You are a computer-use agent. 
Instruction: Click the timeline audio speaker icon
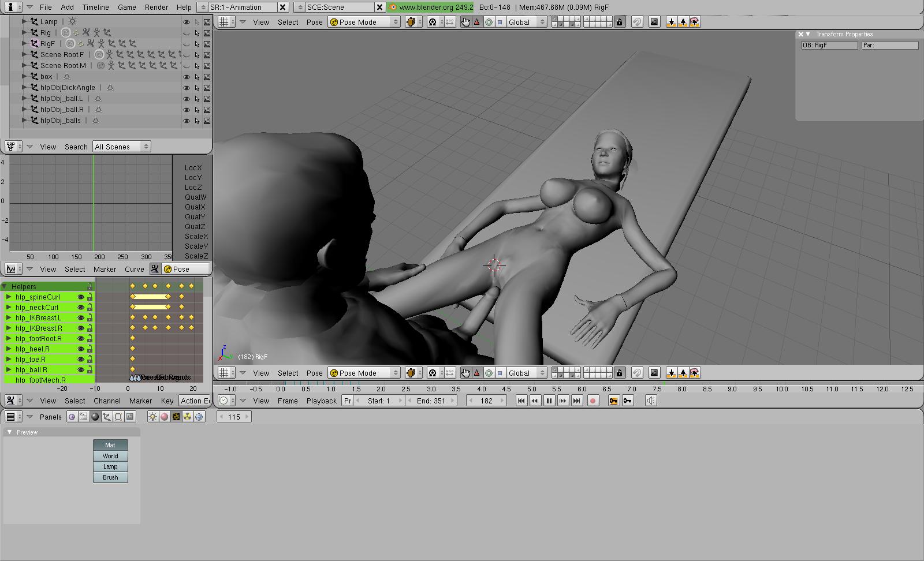[651, 401]
